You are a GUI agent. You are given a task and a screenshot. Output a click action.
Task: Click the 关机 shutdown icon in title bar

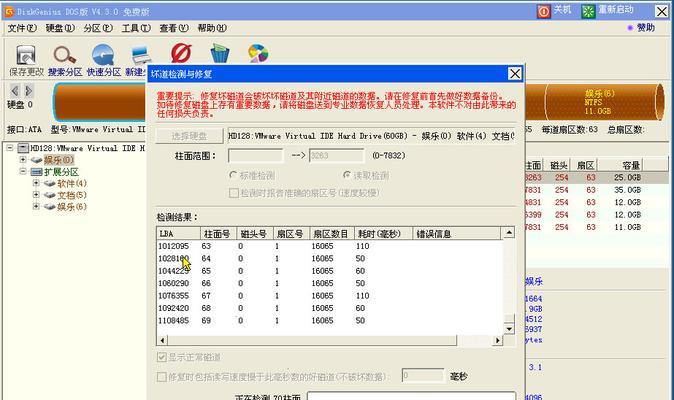point(544,11)
